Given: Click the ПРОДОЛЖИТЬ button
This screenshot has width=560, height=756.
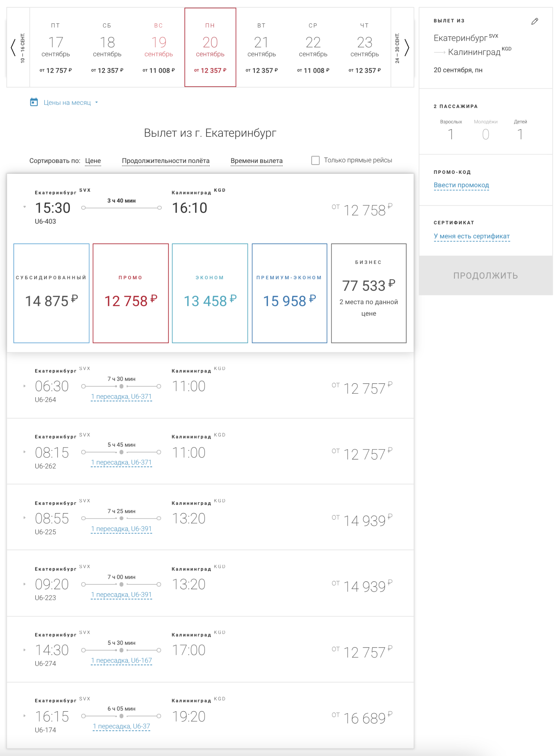Looking at the screenshot, I should point(486,276).
